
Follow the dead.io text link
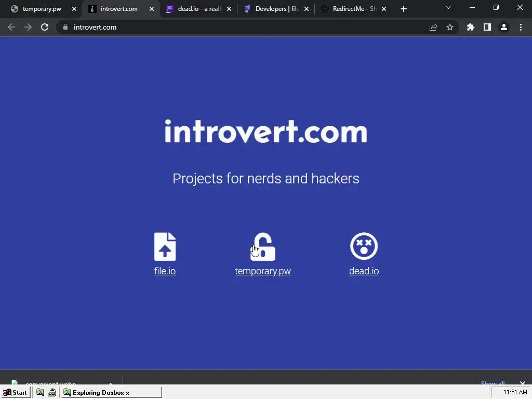364,271
